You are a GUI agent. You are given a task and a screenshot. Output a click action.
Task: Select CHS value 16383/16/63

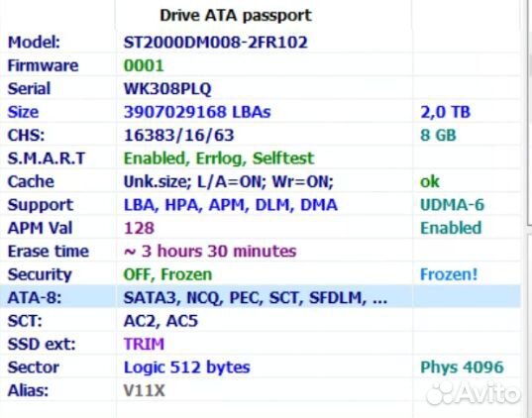coord(178,136)
